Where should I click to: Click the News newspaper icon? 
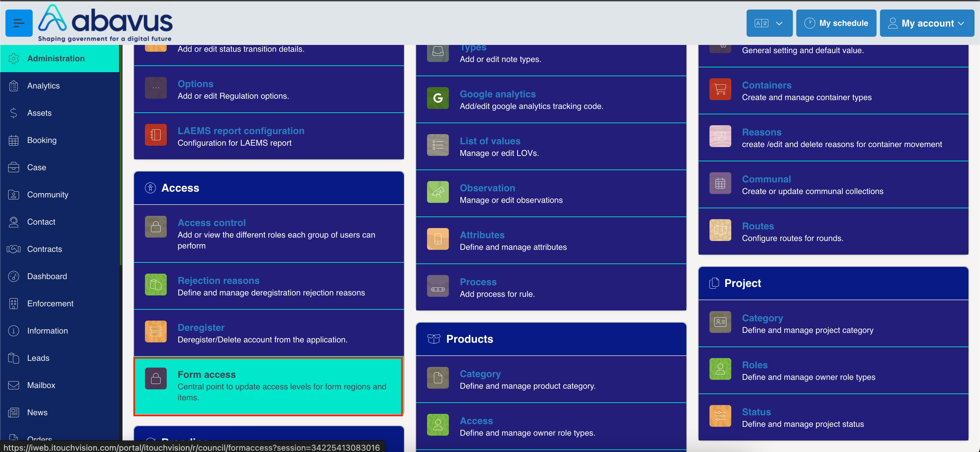click(14, 413)
